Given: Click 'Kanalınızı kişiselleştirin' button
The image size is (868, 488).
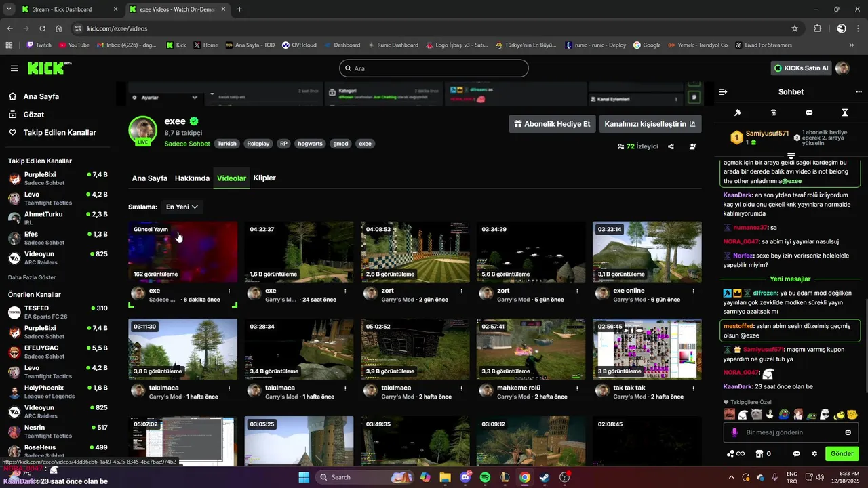Looking at the screenshot, I should click(650, 124).
